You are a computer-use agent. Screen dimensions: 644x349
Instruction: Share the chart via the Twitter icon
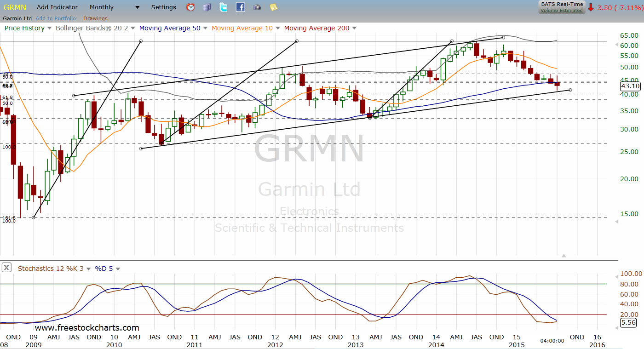[224, 7]
